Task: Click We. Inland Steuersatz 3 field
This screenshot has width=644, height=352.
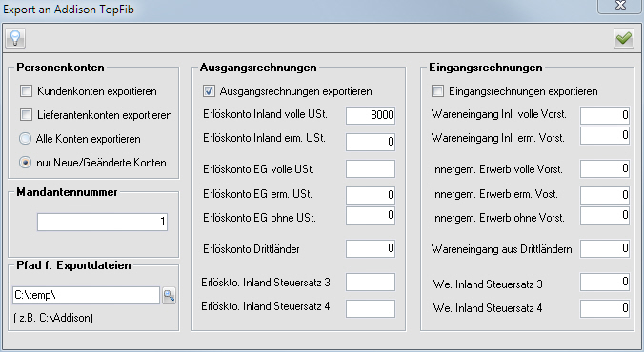Action: pyautogui.click(x=605, y=282)
